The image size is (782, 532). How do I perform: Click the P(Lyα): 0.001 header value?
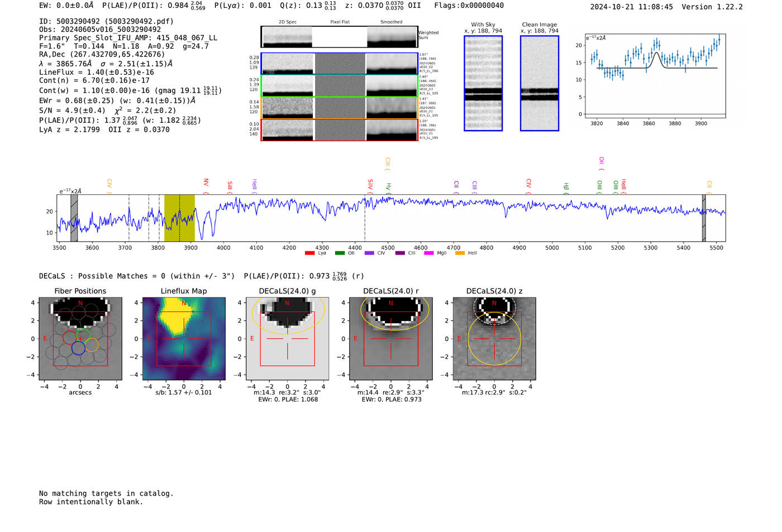tap(242, 6)
